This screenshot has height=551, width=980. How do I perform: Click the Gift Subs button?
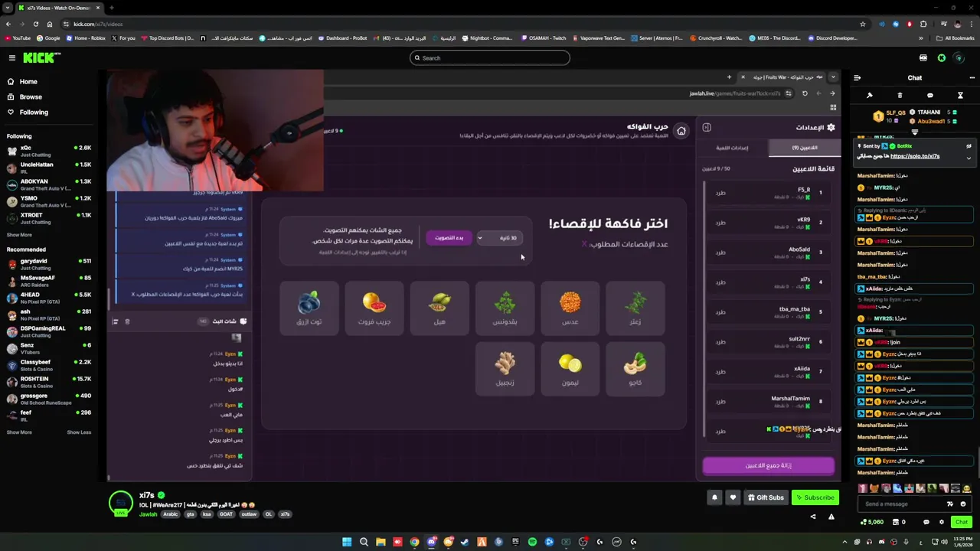click(766, 497)
